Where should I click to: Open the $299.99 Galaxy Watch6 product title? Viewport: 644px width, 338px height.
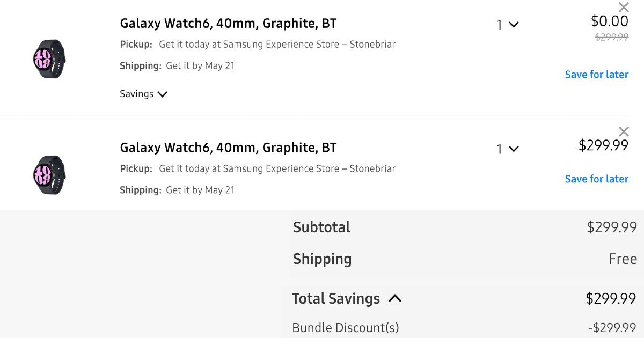point(228,148)
